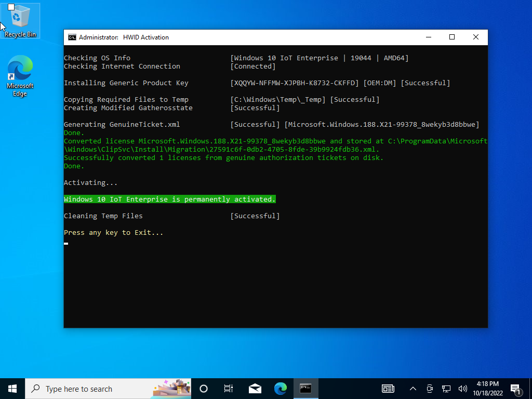Image resolution: width=532 pixels, height=399 pixels.
Task: Launch the Mail app from taskbar
Action: click(255, 389)
